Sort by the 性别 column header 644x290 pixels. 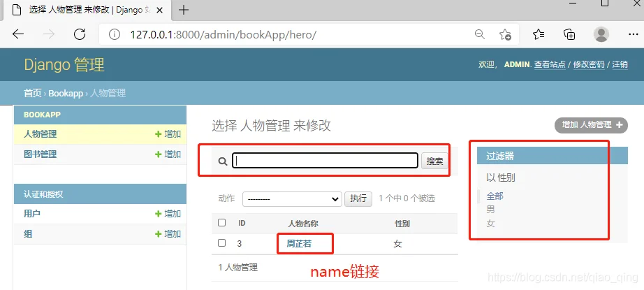pyautogui.click(x=402, y=224)
